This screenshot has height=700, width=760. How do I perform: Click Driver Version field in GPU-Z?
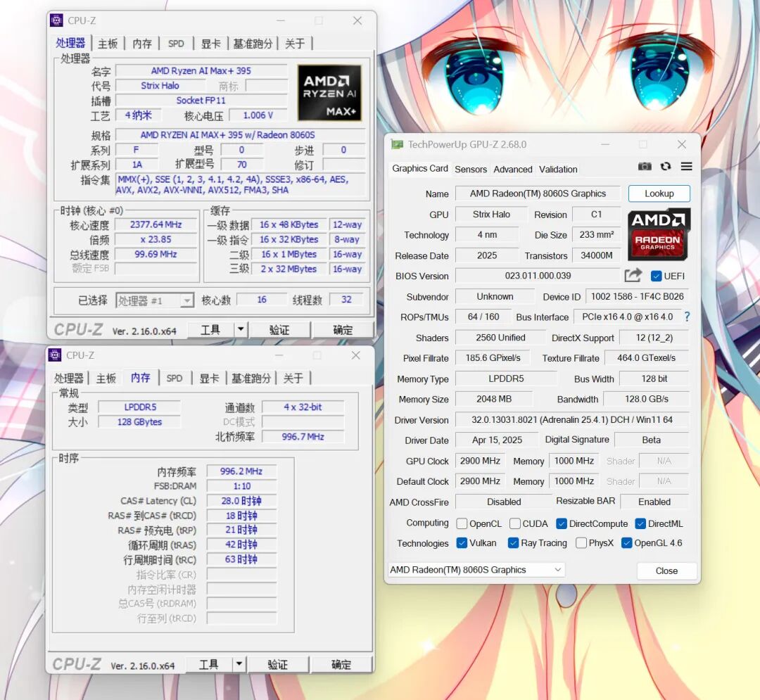click(x=572, y=419)
